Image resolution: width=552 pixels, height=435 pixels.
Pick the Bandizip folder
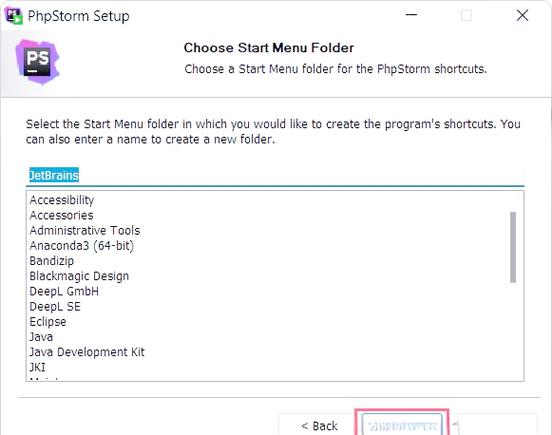[x=52, y=261]
